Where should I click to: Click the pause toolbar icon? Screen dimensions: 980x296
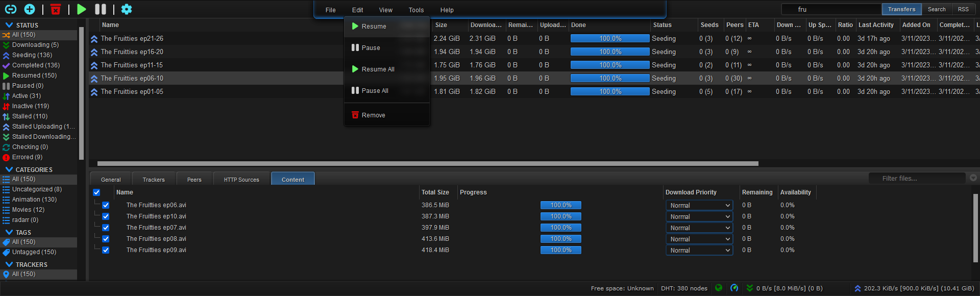(101, 9)
